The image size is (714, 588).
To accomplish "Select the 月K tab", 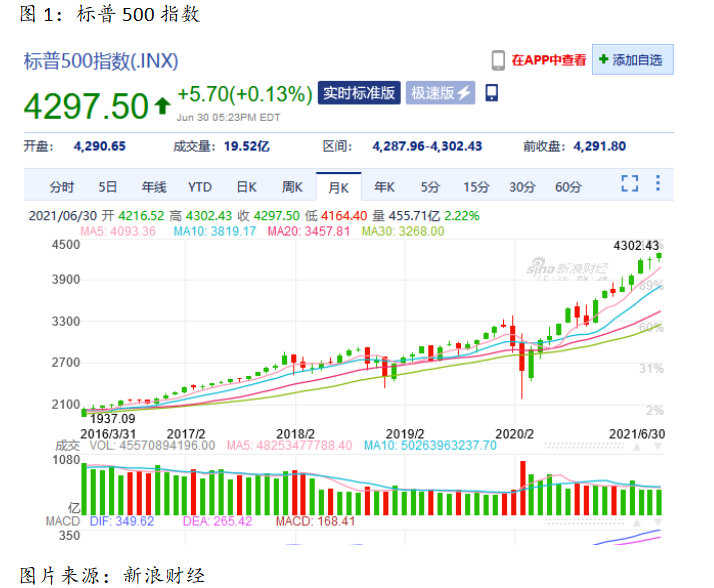I will [339, 187].
